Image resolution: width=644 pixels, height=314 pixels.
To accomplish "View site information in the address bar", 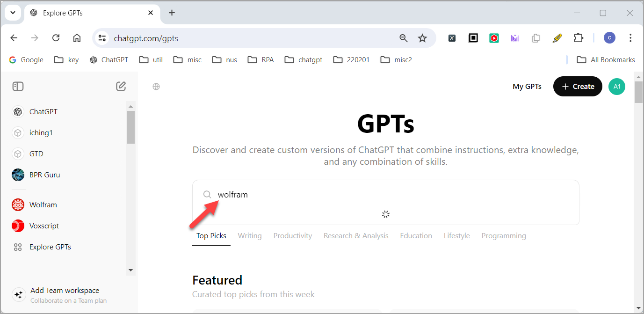I will tap(102, 38).
